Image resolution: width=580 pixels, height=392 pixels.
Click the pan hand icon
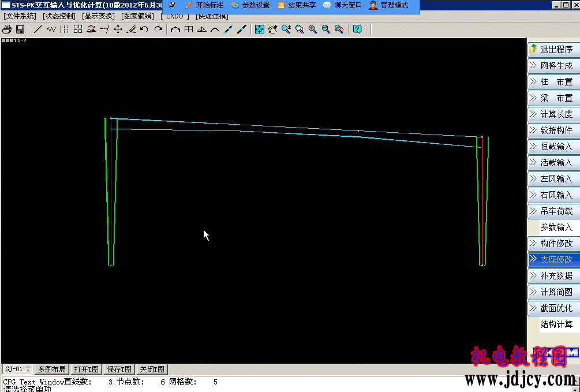click(x=273, y=29)
